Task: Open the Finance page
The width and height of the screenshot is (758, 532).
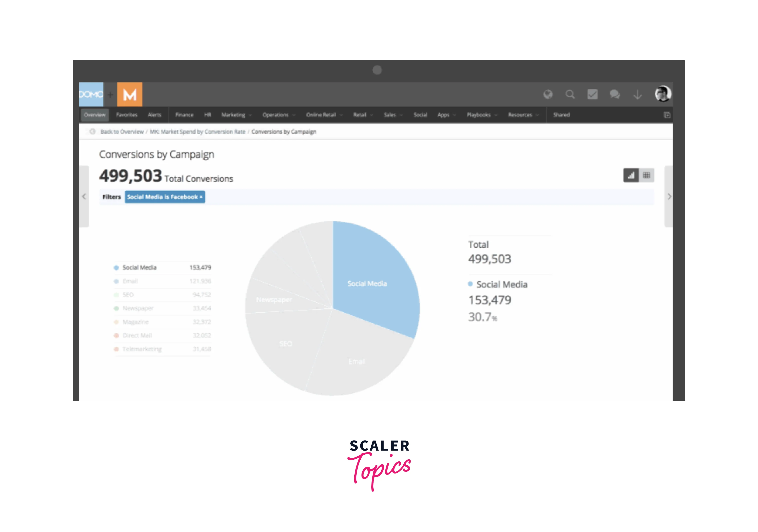Action: point(185,115)
